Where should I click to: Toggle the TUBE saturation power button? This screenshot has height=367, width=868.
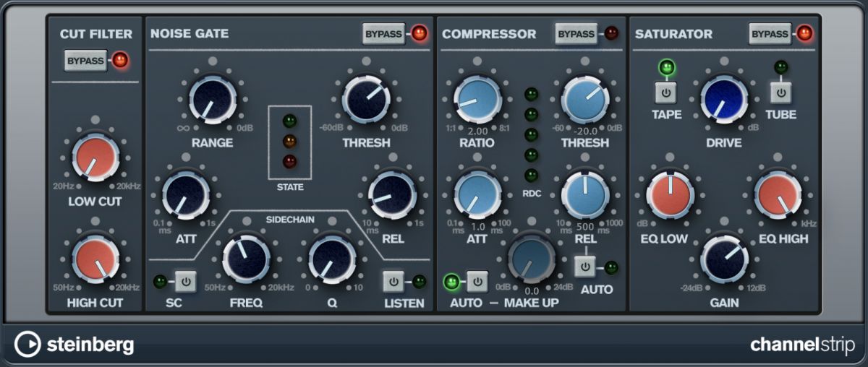tap(780, 92)
